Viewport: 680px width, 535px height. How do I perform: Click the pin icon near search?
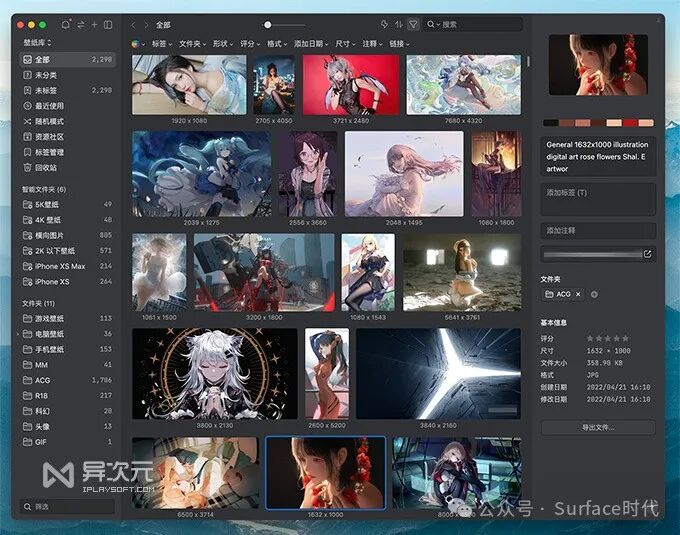coord(384,24)
